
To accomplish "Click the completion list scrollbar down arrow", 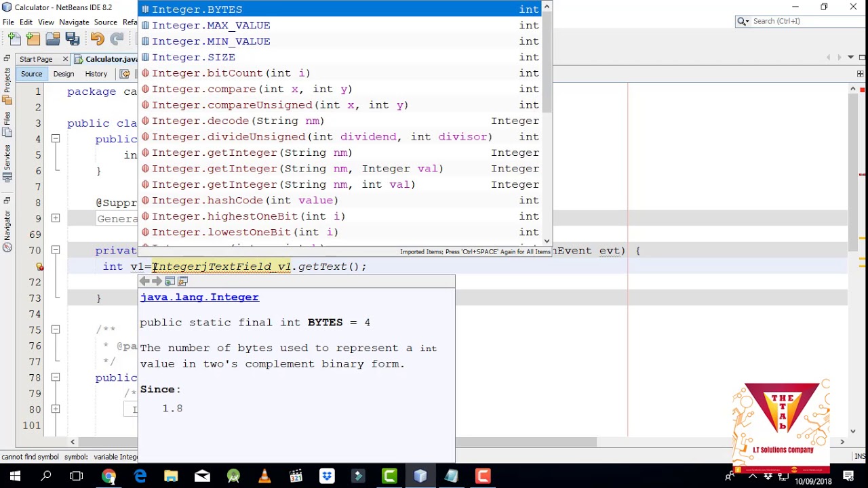I will (x=547, y=241).
